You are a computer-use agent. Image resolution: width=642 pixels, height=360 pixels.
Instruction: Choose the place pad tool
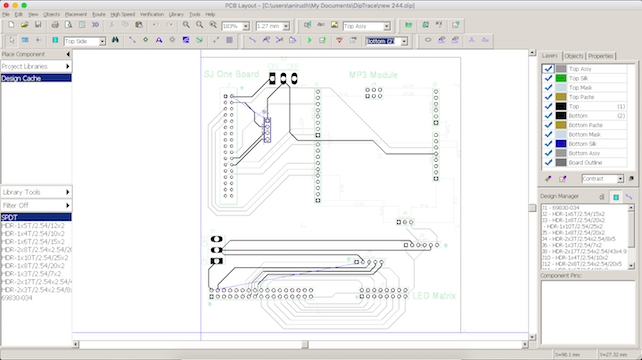point(146,40)
